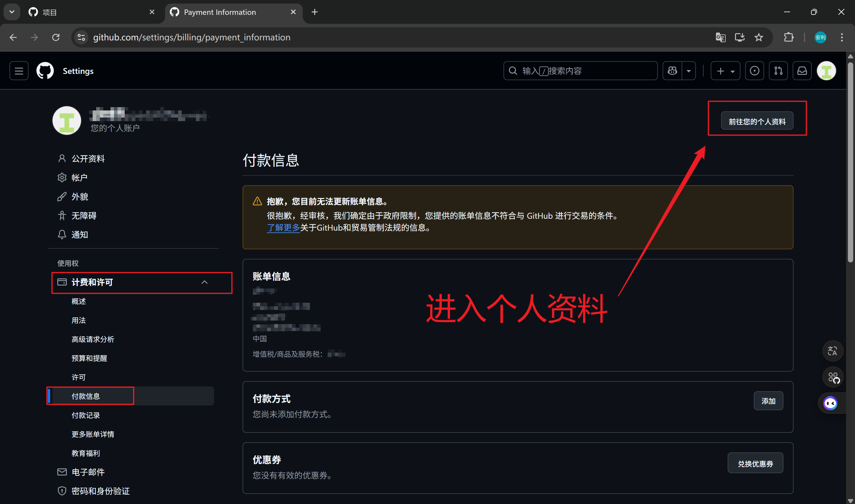Select 付款记录 in the sidebar
Screen dimensions: 855x504
pos(85,415)
